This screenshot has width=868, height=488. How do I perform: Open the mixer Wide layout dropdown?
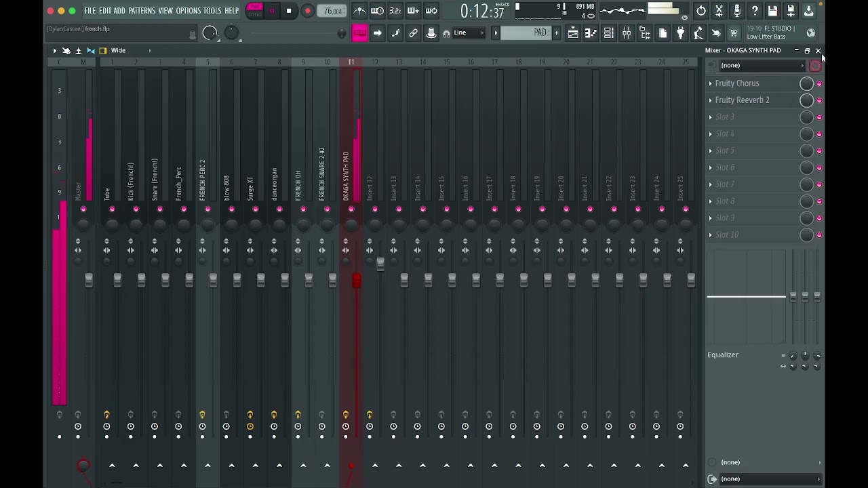131,51
